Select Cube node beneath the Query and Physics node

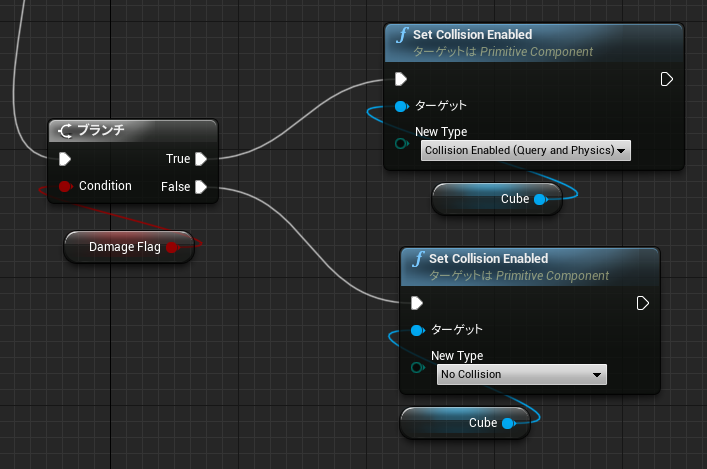[497, 199]
